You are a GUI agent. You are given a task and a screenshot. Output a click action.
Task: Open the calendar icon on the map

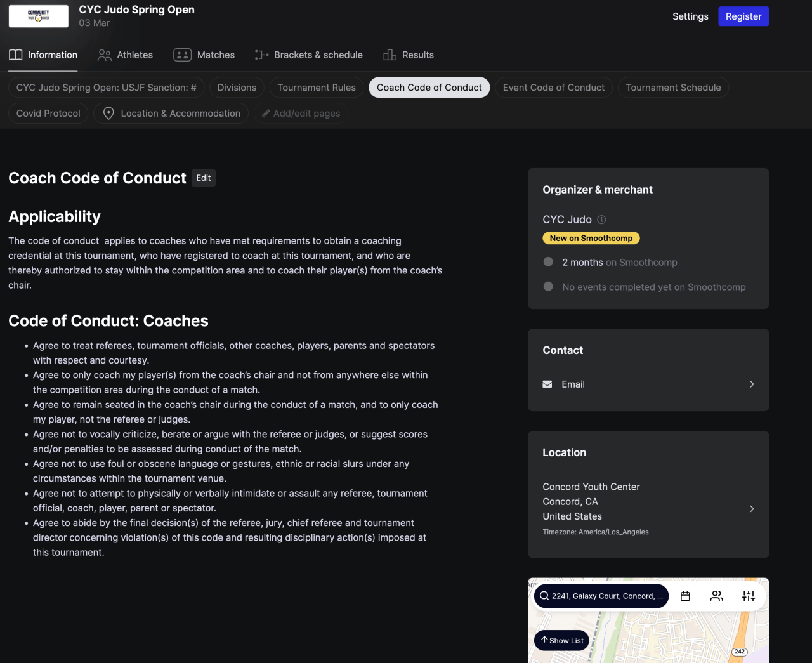(685, 596)
